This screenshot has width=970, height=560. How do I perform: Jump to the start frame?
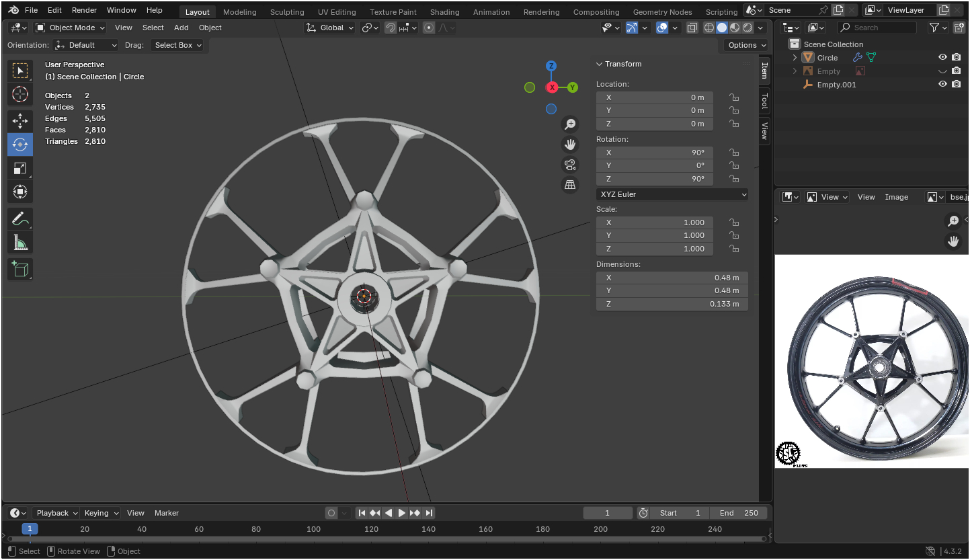(x=362, y=513)
